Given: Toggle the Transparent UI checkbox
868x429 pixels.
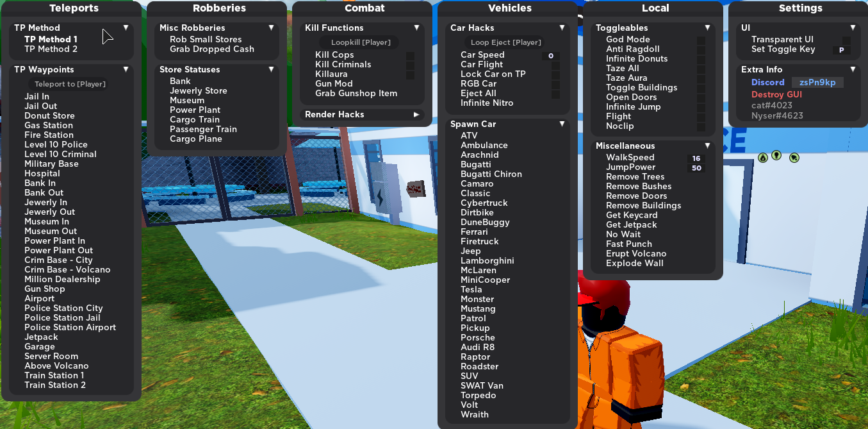Looking at the screenshot, I should [846, 40].
